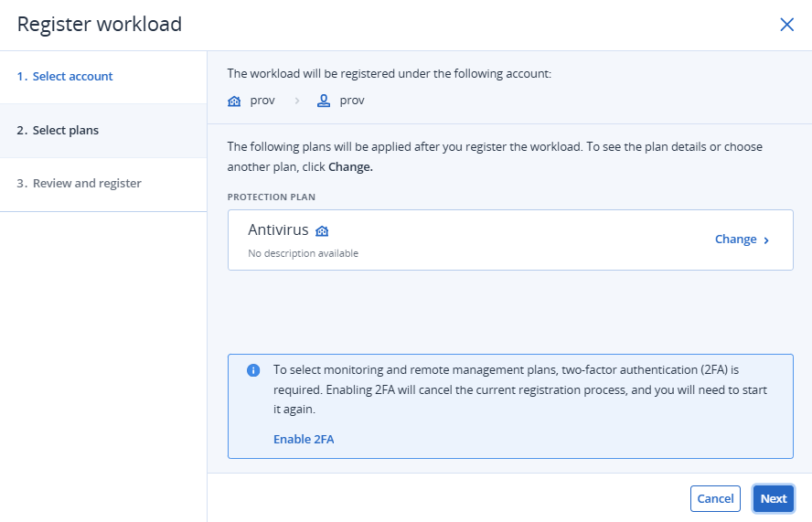Select the step 2 Select plans item
Viewport: 812px width, 522px height.
[66, 131]
